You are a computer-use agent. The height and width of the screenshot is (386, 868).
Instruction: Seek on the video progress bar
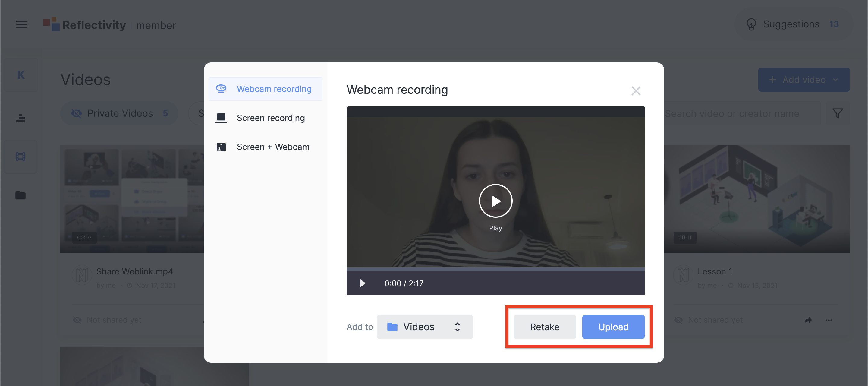496,269
